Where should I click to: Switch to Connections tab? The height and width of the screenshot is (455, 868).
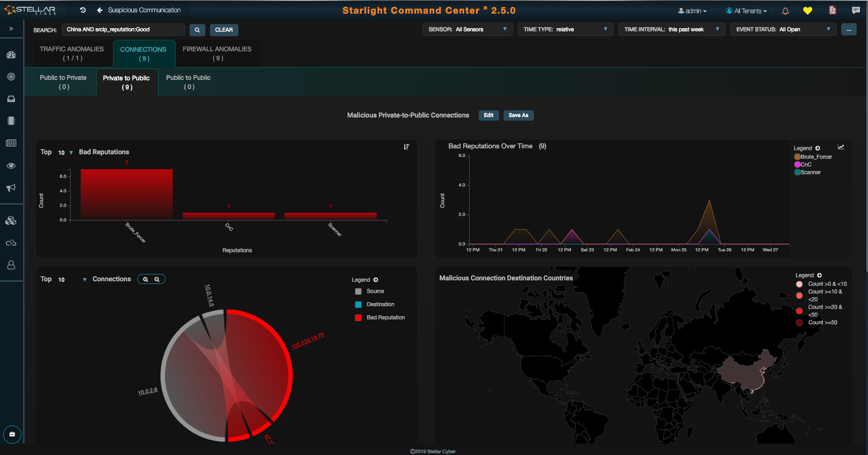click(144, 54)
